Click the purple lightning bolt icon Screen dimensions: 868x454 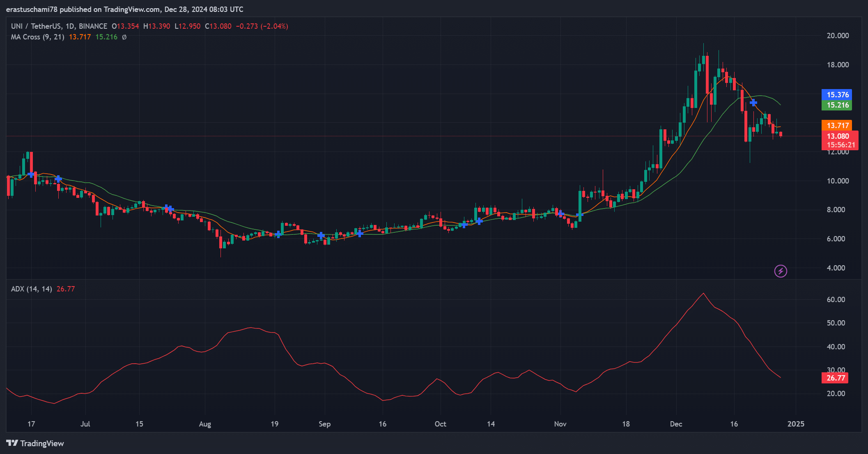click(780, 271)
